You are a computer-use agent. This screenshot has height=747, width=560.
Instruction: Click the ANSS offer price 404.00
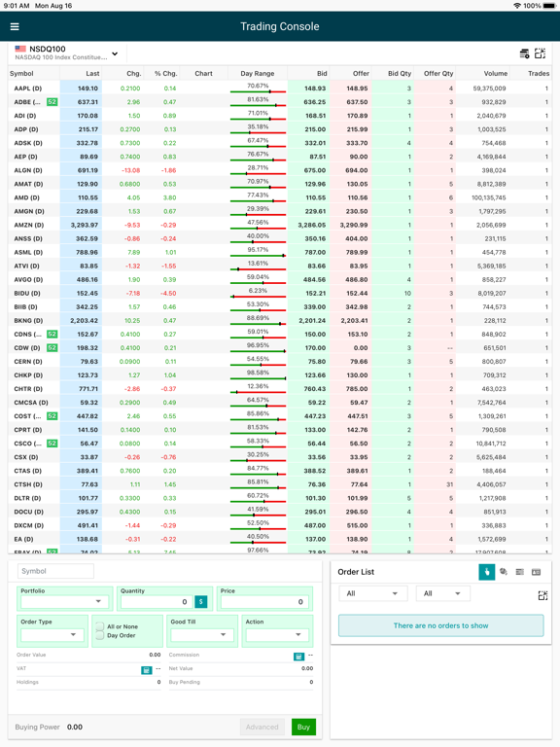click(357, 238)
